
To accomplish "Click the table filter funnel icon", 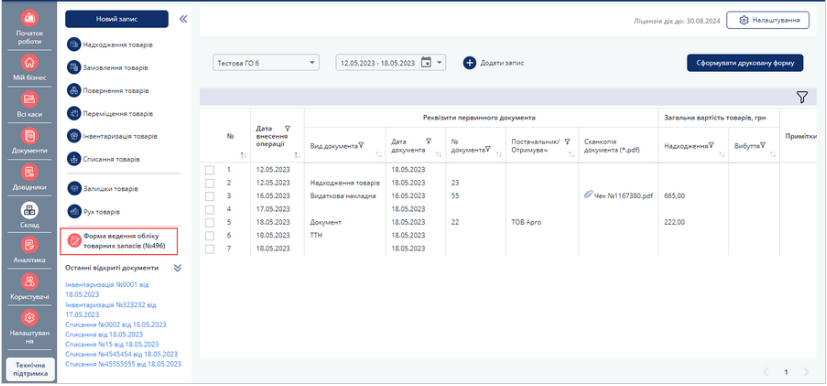I will point(802,97).
